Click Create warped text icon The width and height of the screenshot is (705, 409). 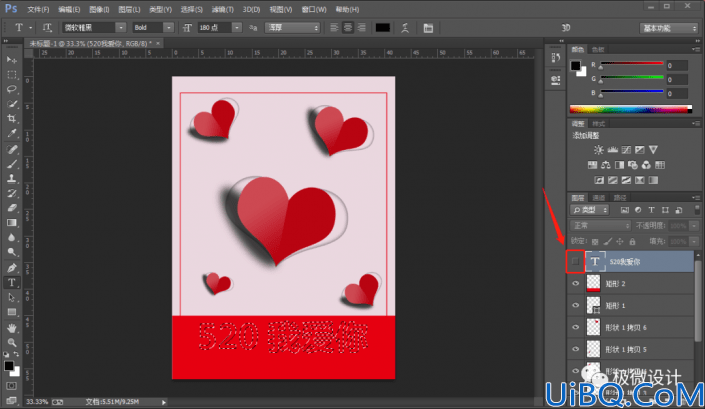coord(405,28)
